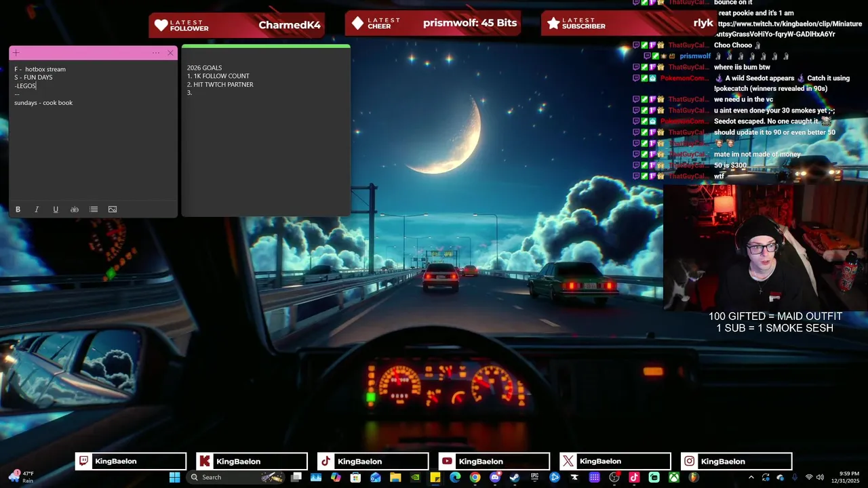Click the Latest Cheer prismwolf banner
The width and height of the screenshot is (868, 488).
click(433, 23)
